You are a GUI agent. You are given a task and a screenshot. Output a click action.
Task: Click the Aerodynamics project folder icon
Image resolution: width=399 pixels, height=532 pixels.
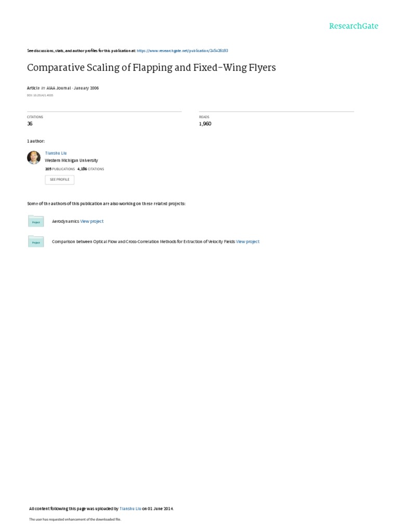[x=36, y=221]
